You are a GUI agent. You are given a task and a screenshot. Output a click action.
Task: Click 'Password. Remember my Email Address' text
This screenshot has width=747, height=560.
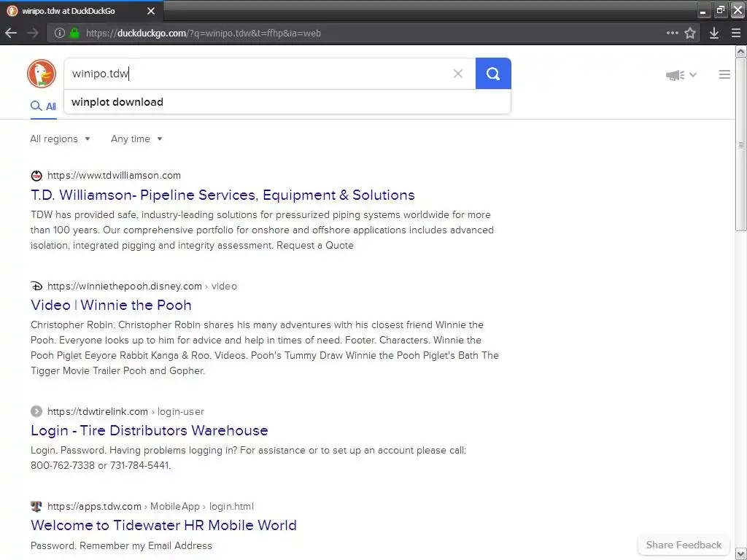pos(121,545)
